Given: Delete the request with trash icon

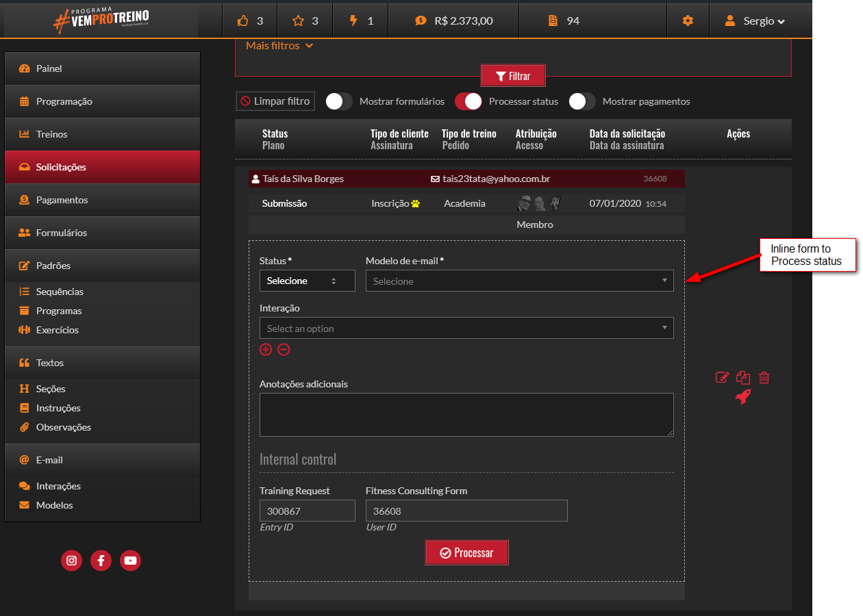Looking at the screenshot, I should click(x=764, y=377).
